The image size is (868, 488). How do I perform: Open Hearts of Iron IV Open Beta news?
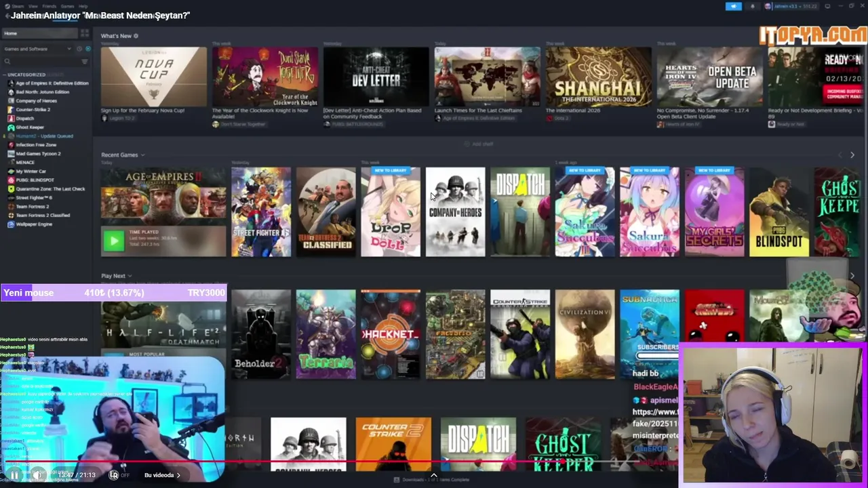pyautogui.click(x=709, y=77)
